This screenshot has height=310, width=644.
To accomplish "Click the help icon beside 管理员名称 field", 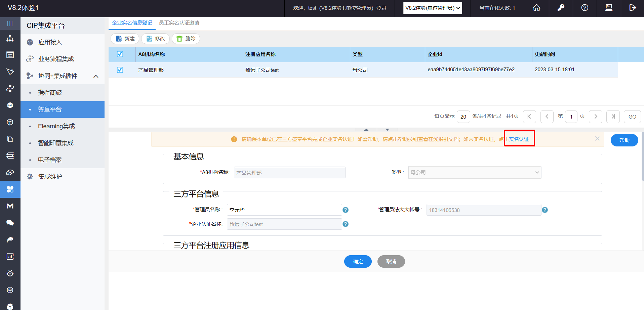I will (345, 210).
